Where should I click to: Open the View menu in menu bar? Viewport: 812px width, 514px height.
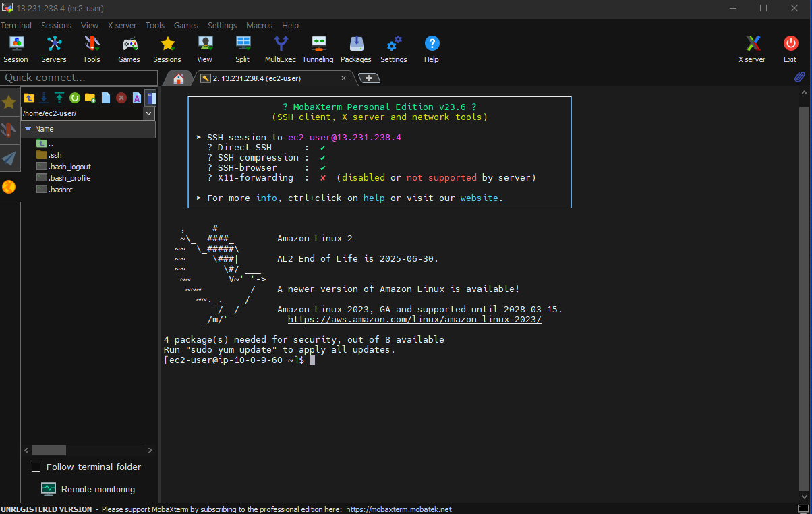(x=90, y=25)
